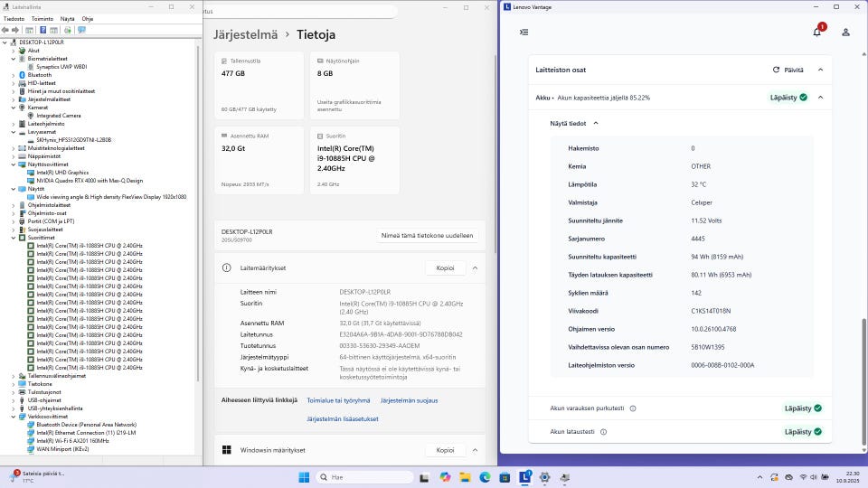Open the weather widget in the taskbar
This screenshot has width=868, height=488.
pyautogui.click(x=38, y=476)
